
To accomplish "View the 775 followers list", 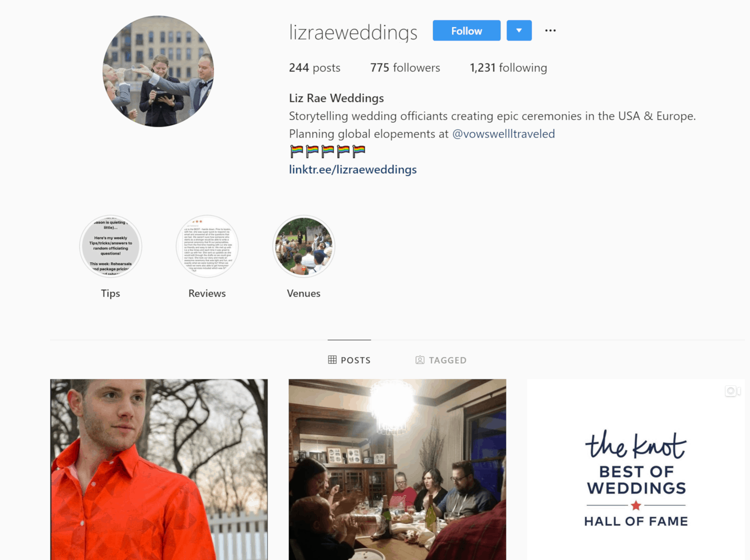I will (x=405, y=67).
